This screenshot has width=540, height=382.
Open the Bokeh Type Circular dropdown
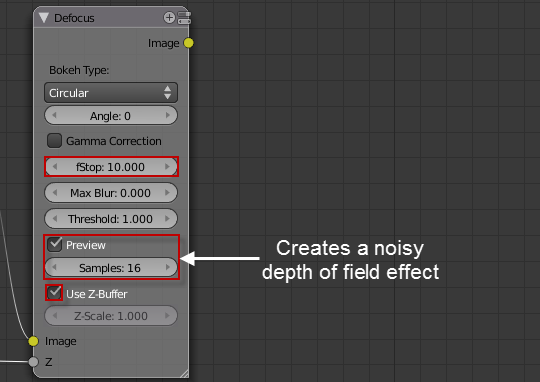pyautogui.click(x=111, y=93)
